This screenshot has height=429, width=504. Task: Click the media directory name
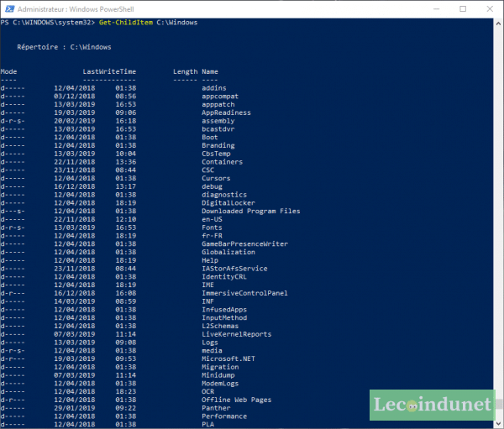click(x=213, y=351)
